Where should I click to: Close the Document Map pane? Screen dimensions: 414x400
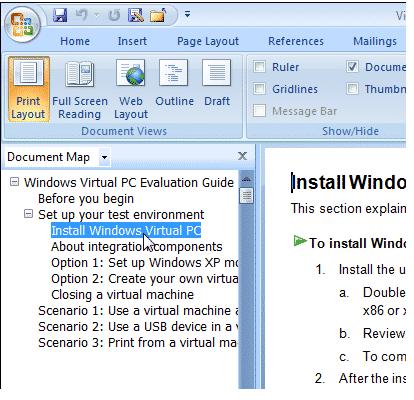242,156
